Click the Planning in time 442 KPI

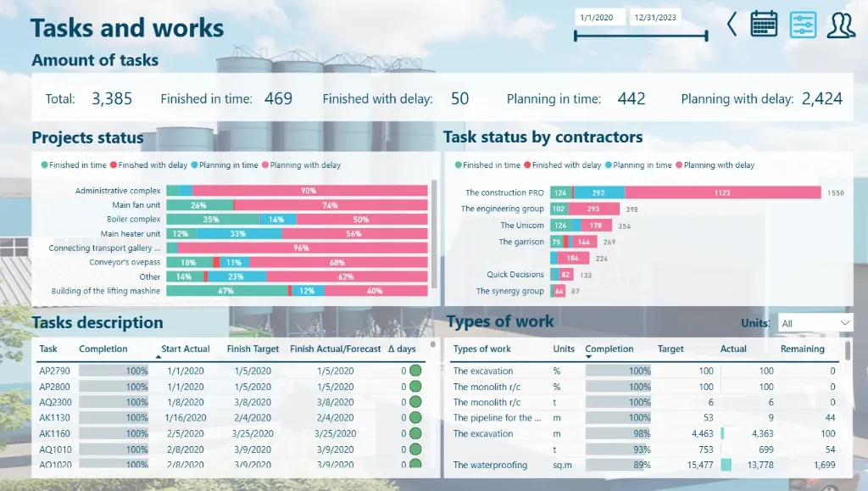[x=632, y=98]
